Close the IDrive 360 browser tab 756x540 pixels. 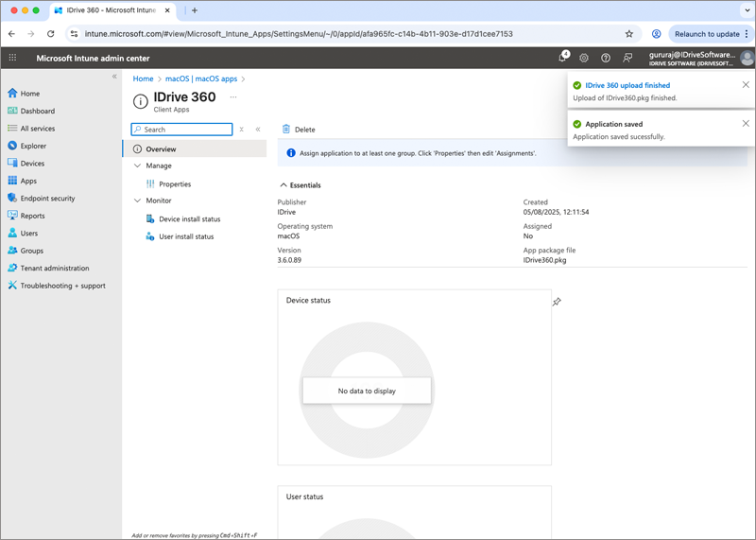tap(167, 10)
